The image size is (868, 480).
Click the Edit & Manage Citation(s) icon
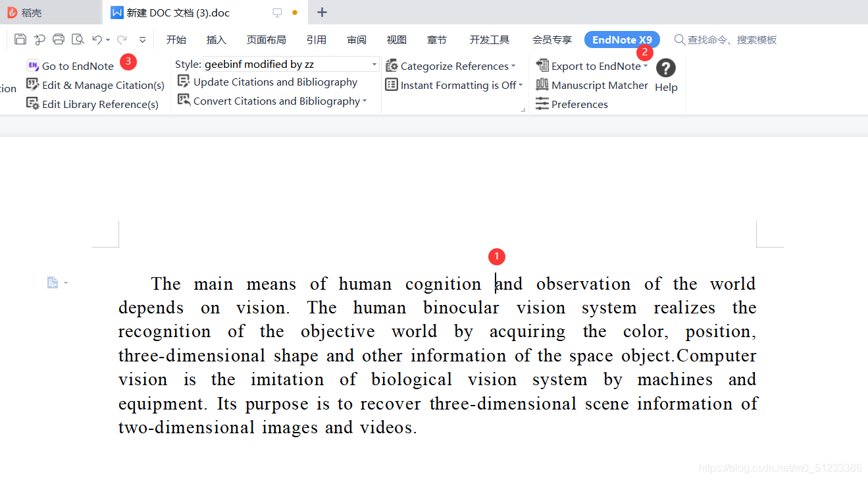point(33,84)
